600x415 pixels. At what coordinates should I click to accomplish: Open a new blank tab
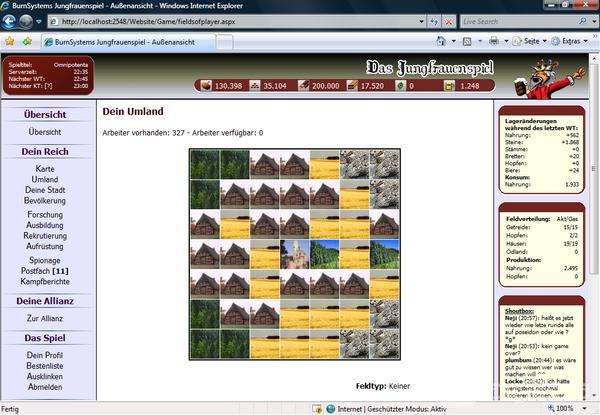225,42
